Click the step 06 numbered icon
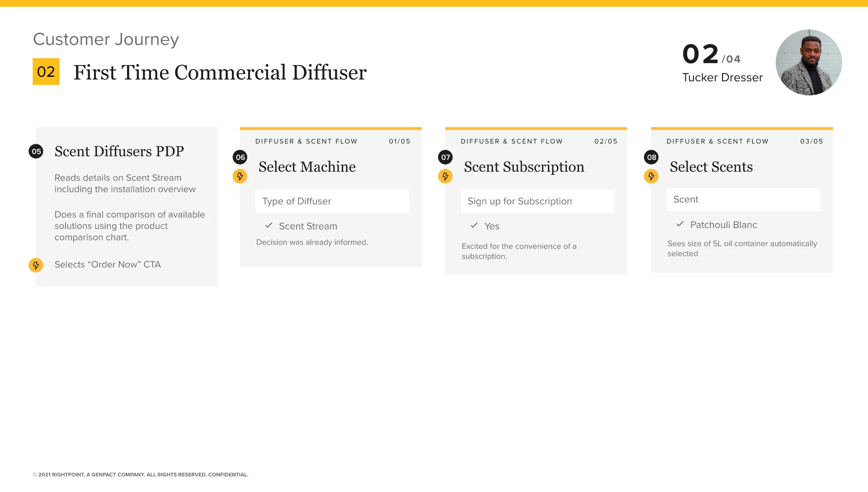This screenshot has height=492, width=868. click(241, 157)
